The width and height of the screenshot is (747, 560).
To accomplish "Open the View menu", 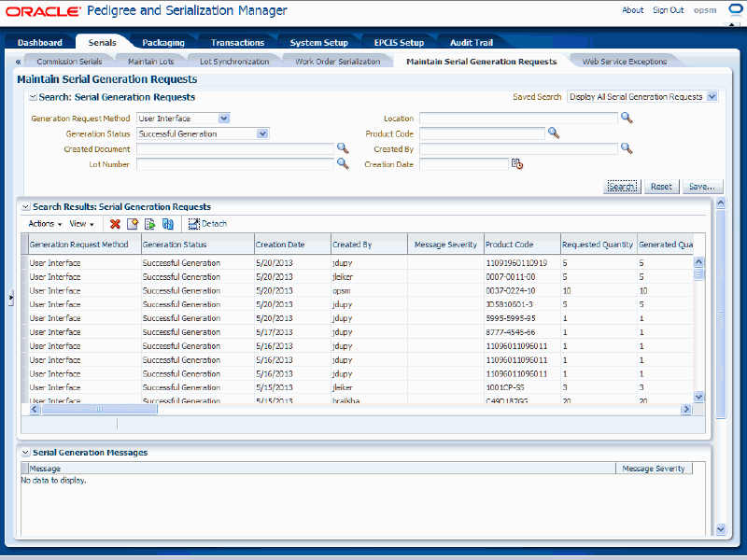I will point(81,224).
